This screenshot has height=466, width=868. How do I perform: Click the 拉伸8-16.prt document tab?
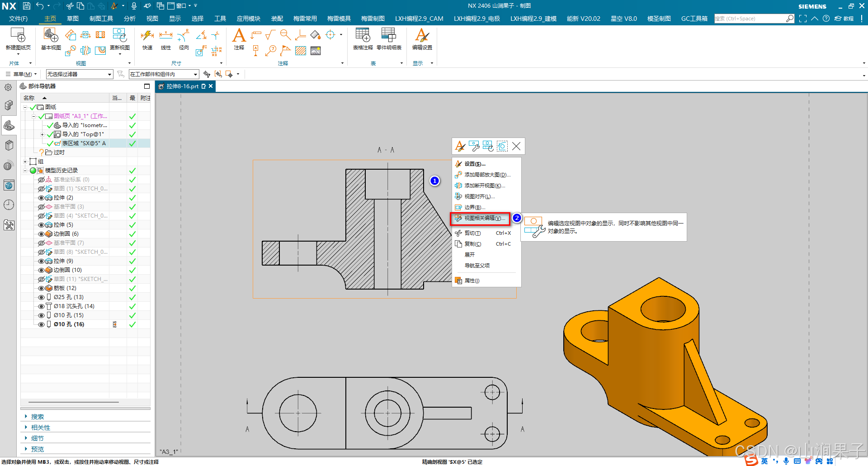coord(182,86)
